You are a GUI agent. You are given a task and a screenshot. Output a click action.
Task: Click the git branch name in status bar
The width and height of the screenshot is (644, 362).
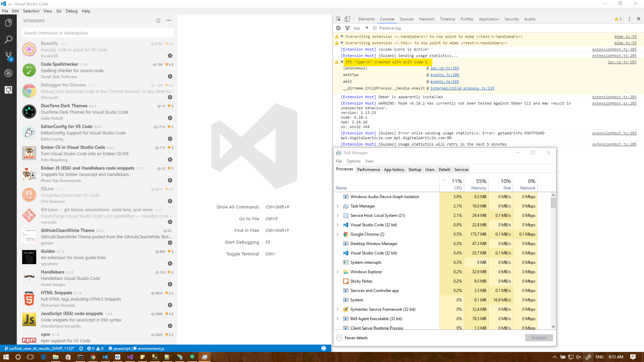(39, 348)
